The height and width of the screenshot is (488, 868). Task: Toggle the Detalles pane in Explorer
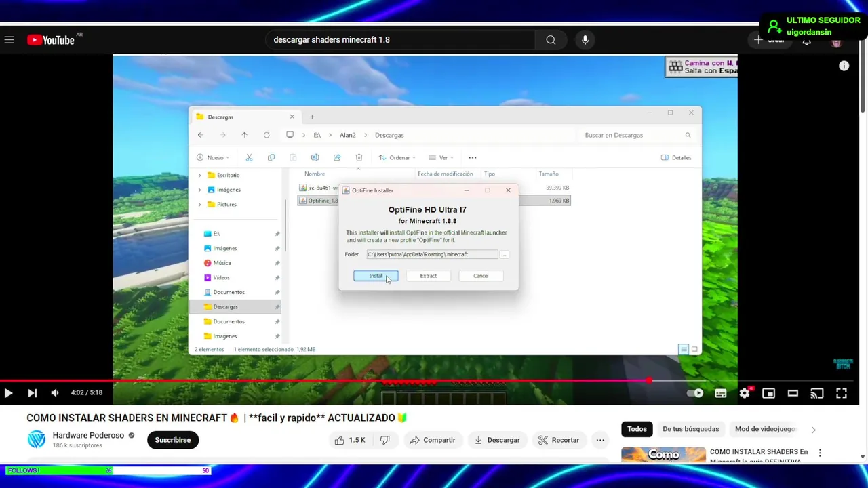pyautogui.click(x=676, y=157)
